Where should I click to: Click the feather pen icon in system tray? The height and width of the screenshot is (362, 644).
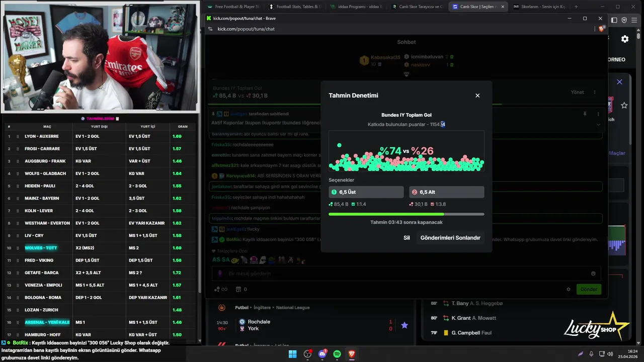pos(580,354)
